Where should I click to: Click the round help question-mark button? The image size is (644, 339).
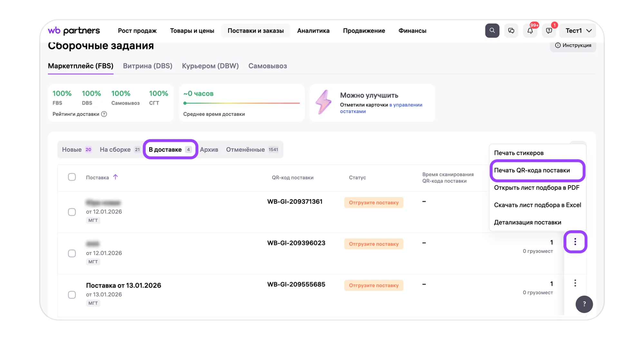[x=584, y=304]
